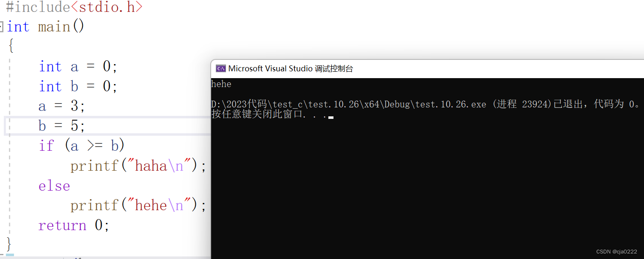Click the a = 3; assignment line
The height and width of the screenshot is (259, 644).
62,106
